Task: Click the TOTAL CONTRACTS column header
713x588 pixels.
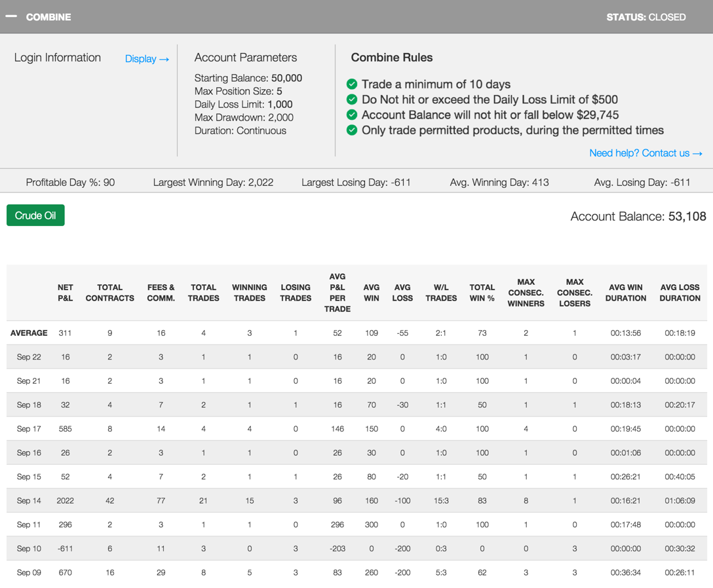Action: 109,293
